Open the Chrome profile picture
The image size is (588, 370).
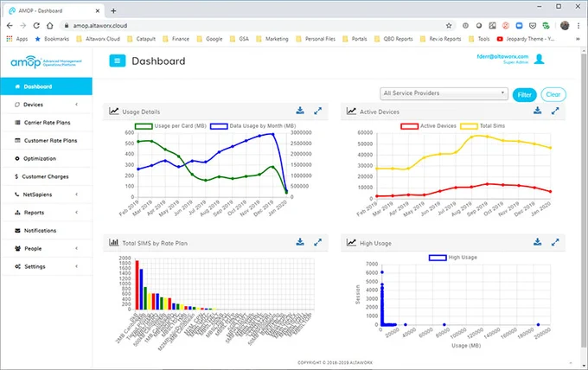(565, 25)
